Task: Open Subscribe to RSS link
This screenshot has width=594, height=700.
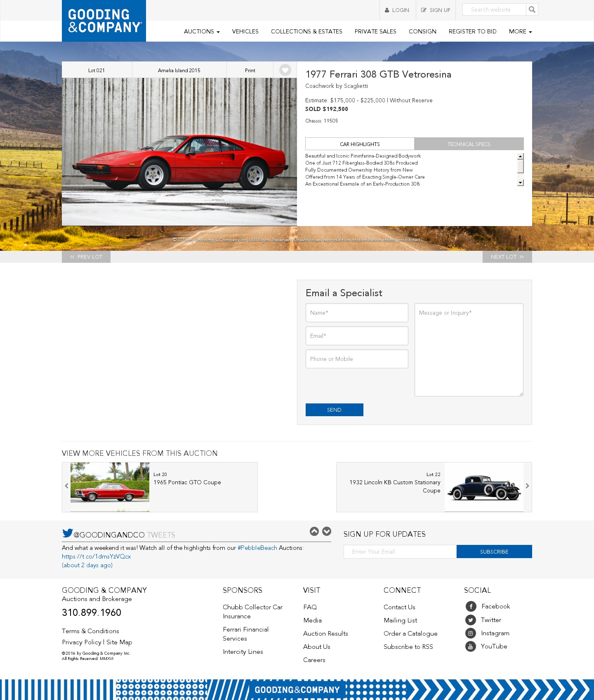Action: tap(408, 647)
